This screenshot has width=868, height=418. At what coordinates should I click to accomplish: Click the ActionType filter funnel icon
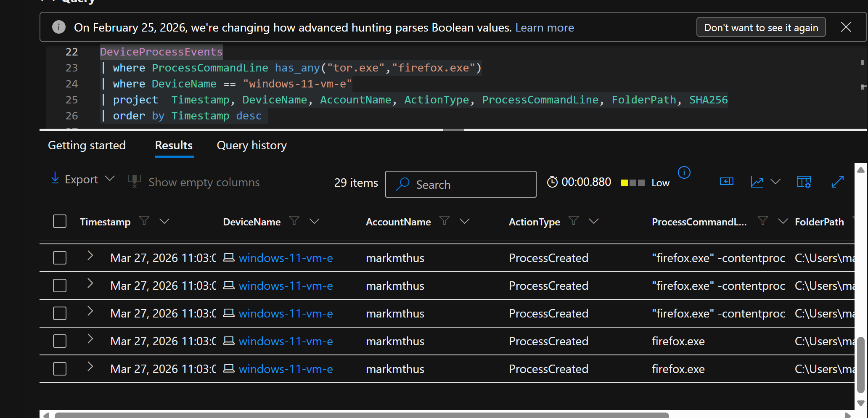coord(574,221)
